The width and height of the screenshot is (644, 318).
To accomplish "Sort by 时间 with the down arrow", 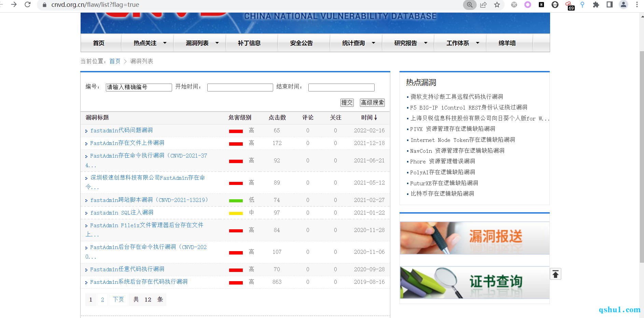I will click(376, 117).
